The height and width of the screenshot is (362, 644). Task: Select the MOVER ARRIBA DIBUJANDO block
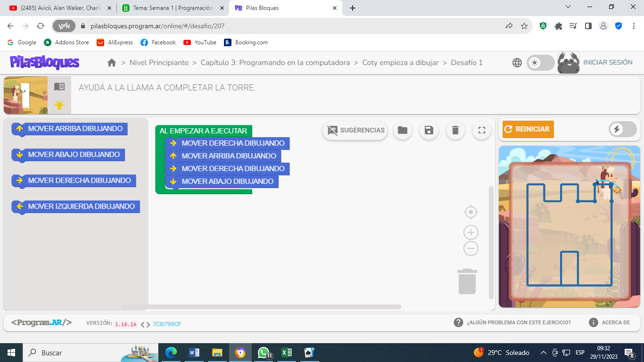pos(70,128)
